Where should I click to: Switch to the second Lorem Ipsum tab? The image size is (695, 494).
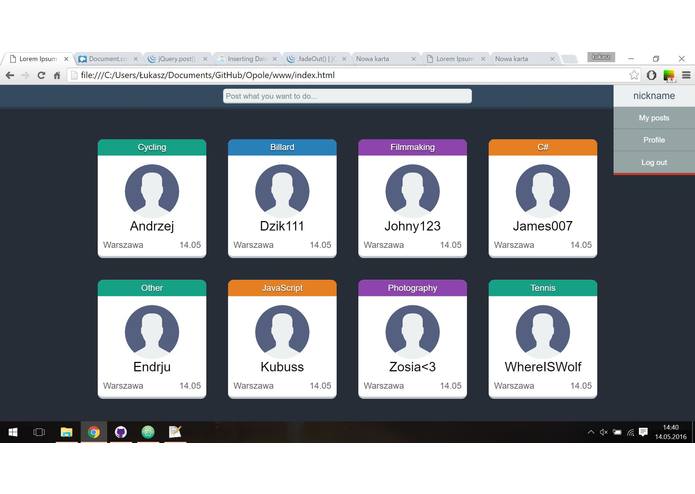pyautogui.click(x=454, y=58)
